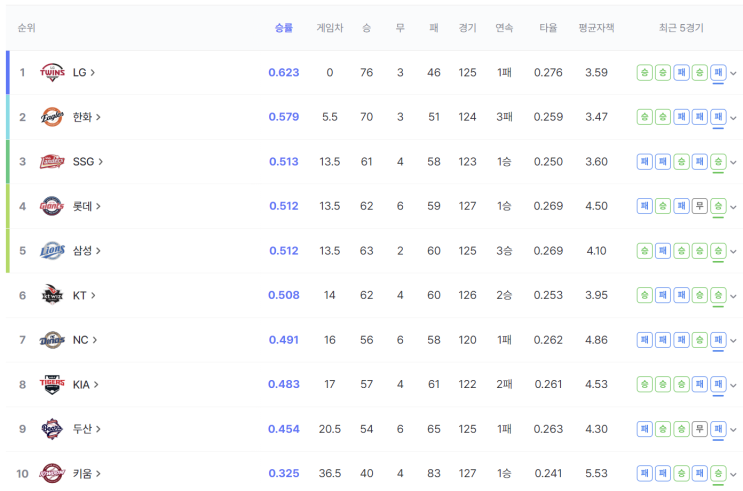Click the Hanwha Eagles team logo
Screen dimensions: 743x491
[52, 117]
